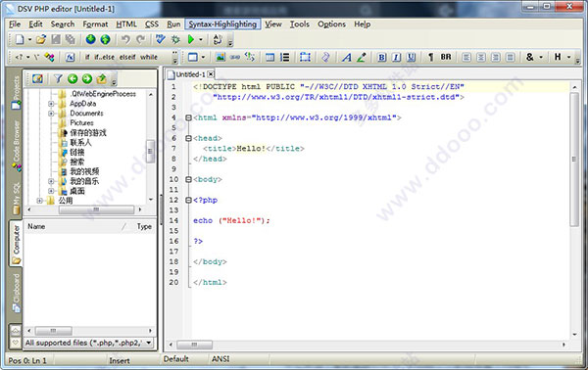Viewport: 588px width, 370px height.
Task: Collapse the ?php block fold marker
Action: 188,200
